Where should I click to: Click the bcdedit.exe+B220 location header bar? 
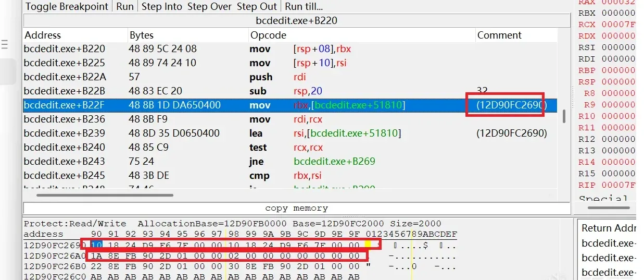click(297, 21)
